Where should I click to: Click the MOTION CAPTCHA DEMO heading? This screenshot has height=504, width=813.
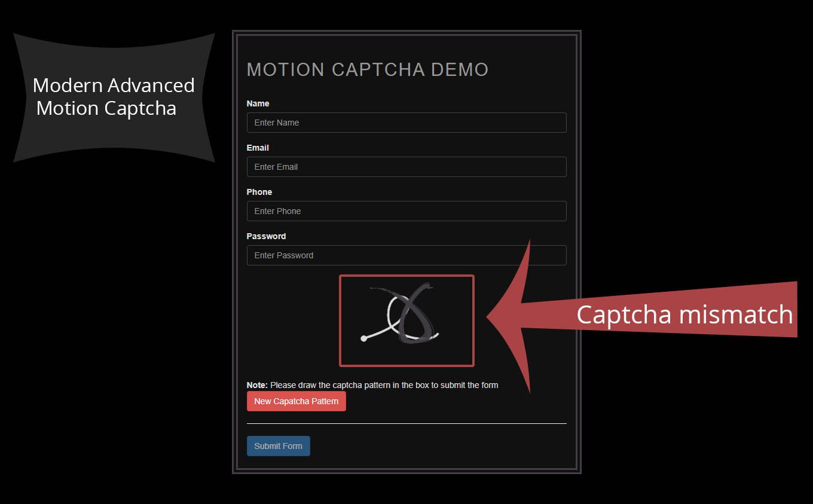(368, 70)
